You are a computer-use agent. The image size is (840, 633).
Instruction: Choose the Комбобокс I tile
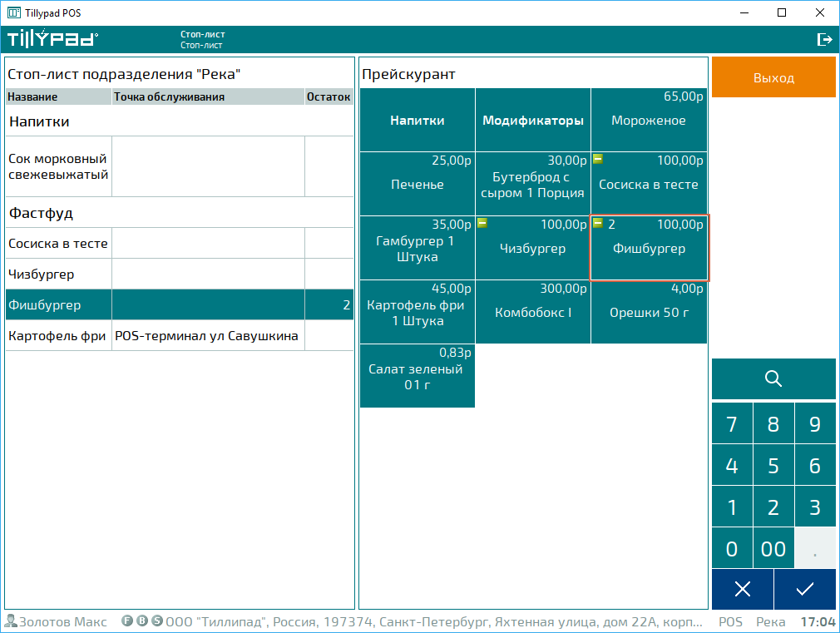[532, 312]
